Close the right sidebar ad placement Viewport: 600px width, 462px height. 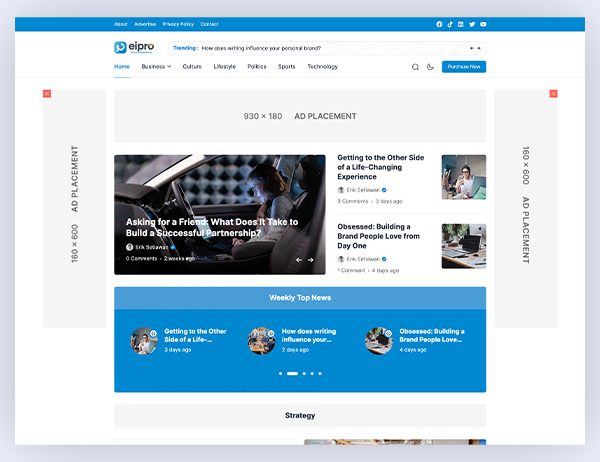click(554, 94)
